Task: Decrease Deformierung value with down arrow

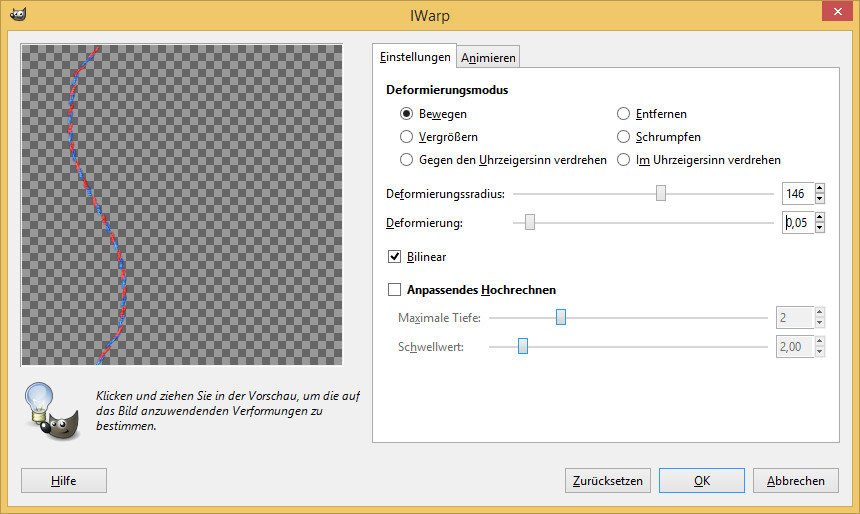Action: (820, 228)
